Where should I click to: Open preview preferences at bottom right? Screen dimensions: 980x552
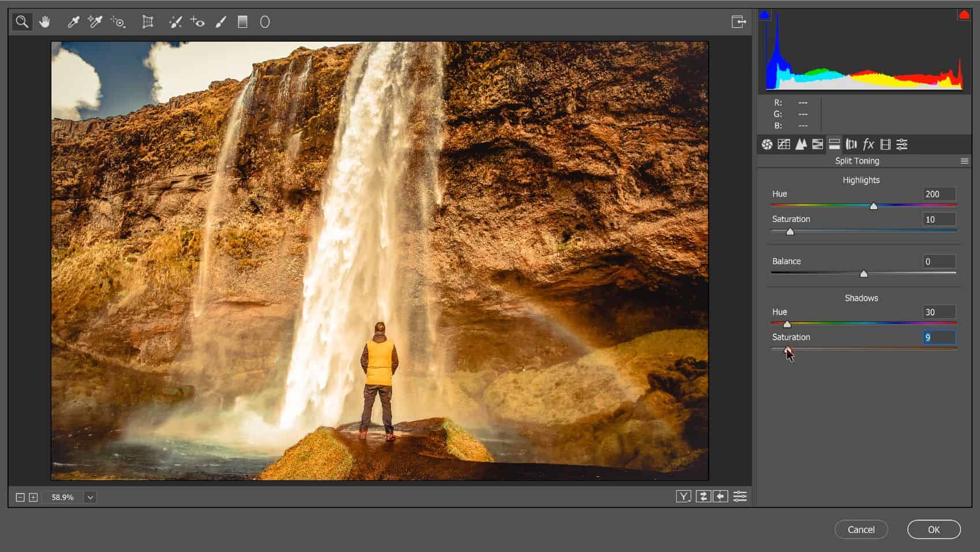(740, 497)
